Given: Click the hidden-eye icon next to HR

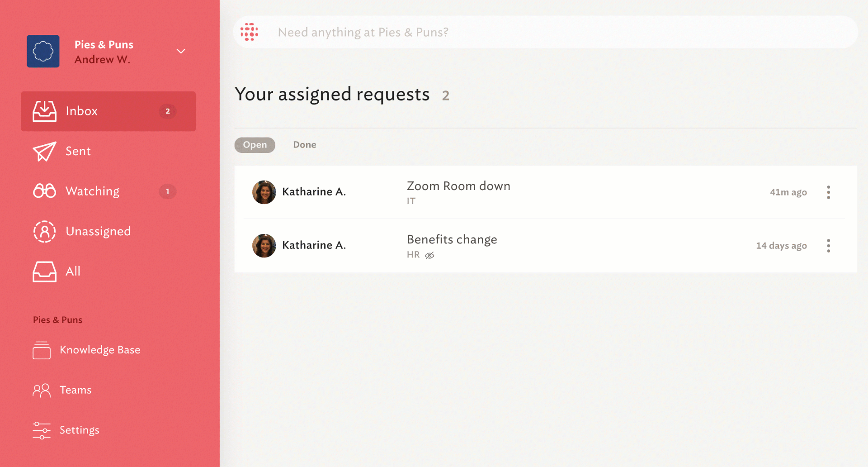Looking at the screenshot, I should point(429,255).
